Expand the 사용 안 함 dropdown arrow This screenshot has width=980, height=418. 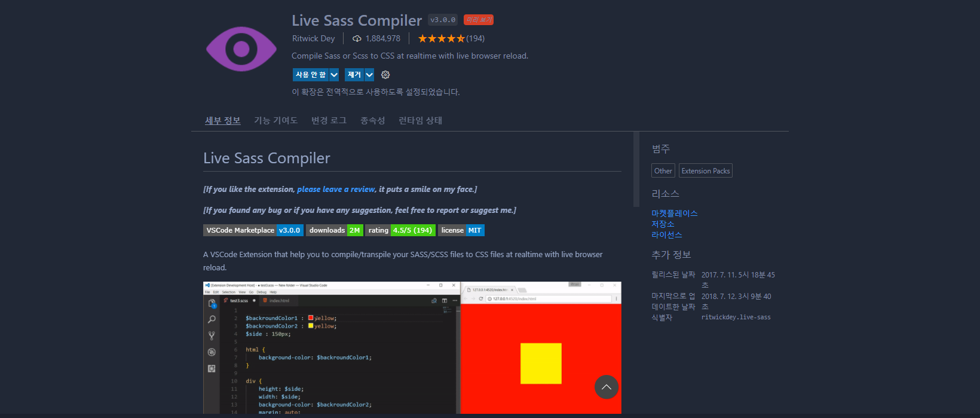tap(334, 75)
